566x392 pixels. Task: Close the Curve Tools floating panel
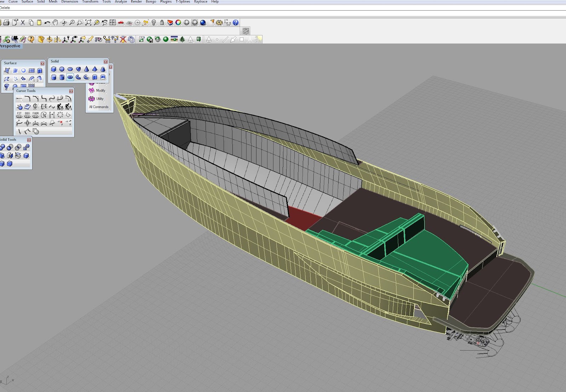(x=71, y=91)
